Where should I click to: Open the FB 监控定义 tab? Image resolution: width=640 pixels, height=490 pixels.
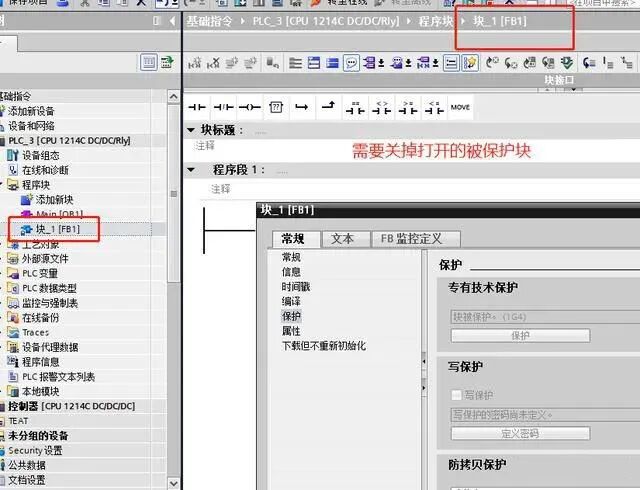click(x=416, y=239)
